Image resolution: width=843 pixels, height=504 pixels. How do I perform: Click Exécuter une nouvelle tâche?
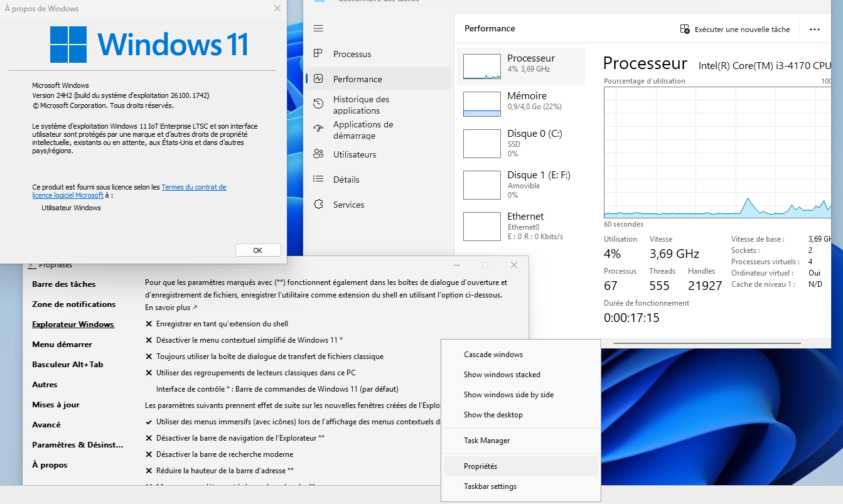pyautogui.click(x=735, y=29)
